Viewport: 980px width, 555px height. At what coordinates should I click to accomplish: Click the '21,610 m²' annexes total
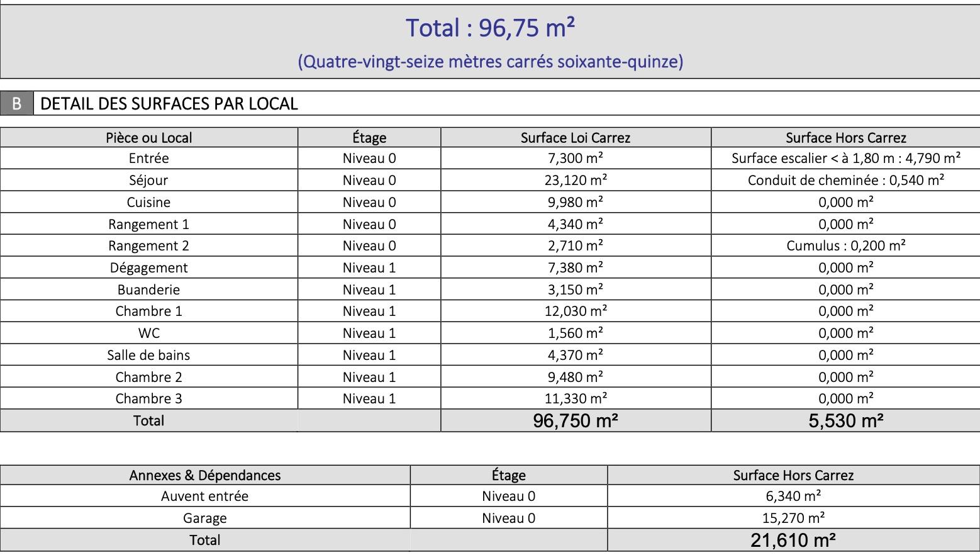[x=793, y=541]
